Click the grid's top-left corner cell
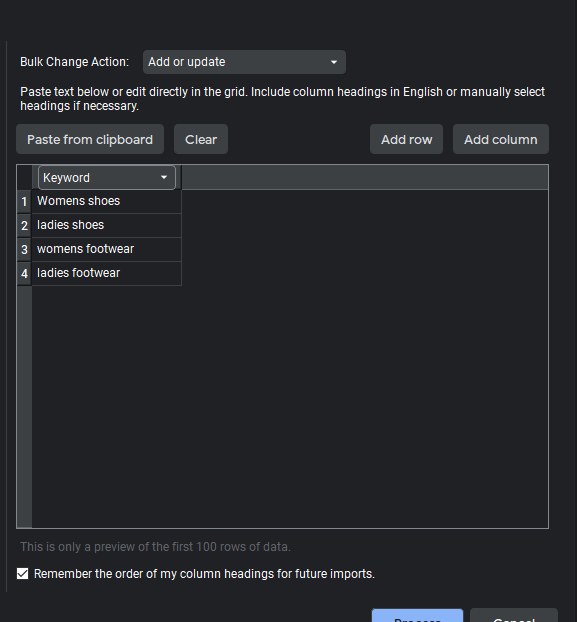The image size is (577, 622). pyautogui.click(x=24, y=177)
